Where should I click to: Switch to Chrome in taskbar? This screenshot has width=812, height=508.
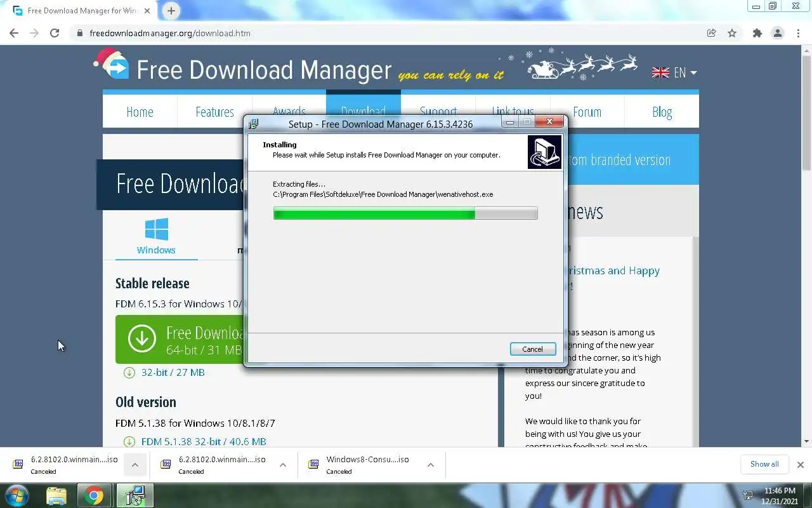[94, 495]
